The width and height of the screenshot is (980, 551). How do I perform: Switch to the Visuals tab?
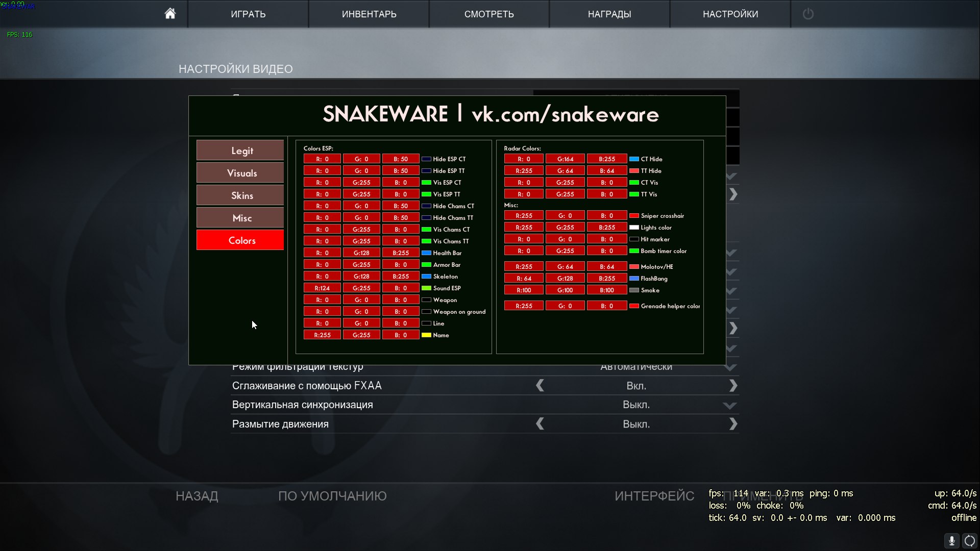pyautogui.click(x=240, y=173)
